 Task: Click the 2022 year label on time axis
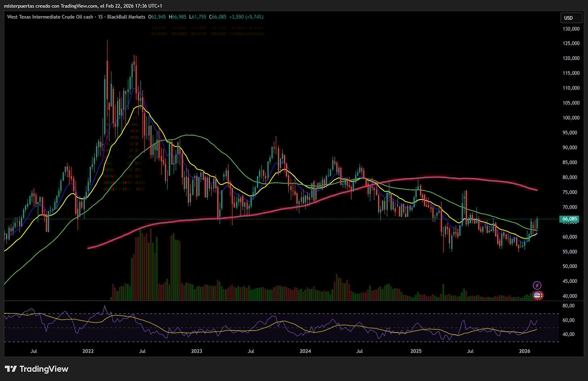click(88, 352)
